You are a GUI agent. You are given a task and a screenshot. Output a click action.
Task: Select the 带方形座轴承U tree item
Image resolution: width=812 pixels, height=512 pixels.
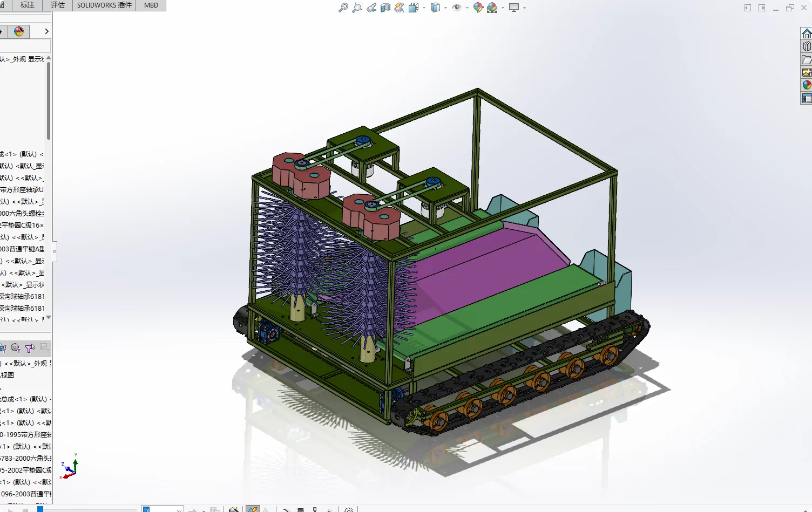(22, 189)
